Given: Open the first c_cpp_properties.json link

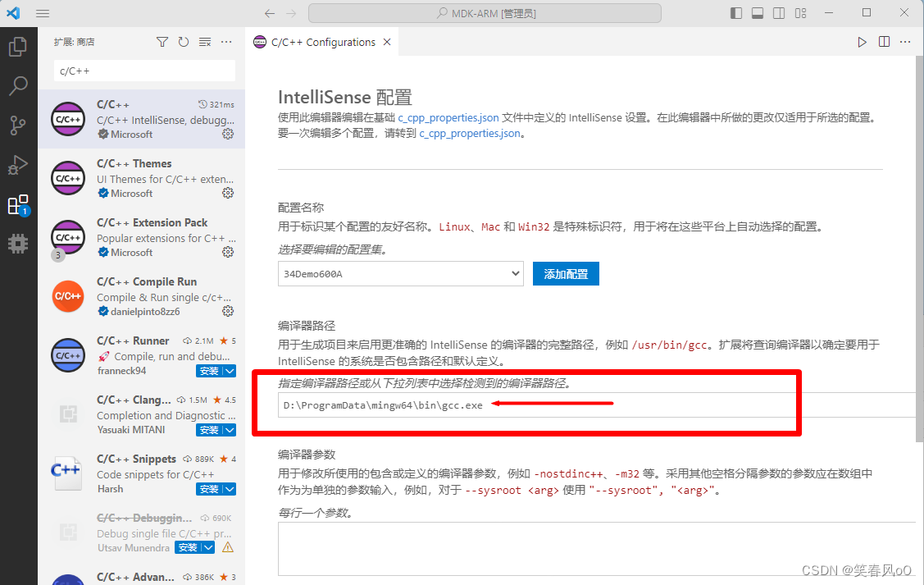Looking at the screenshot, I should (448, 117).
